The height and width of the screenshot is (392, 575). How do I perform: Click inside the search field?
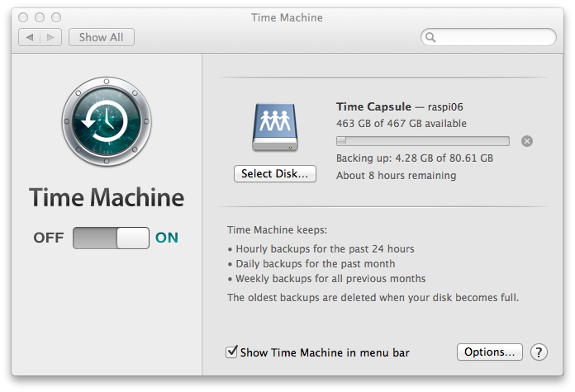tap(488, 37)
